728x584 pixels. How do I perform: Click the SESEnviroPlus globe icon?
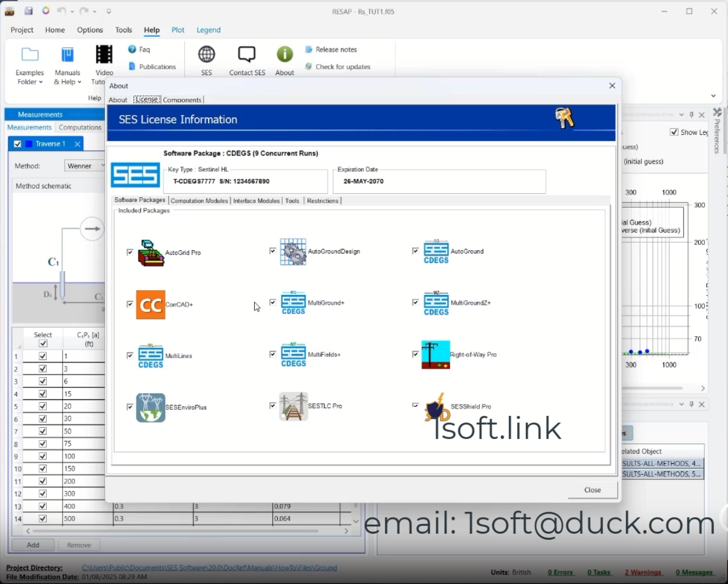[x=150, y=407]
